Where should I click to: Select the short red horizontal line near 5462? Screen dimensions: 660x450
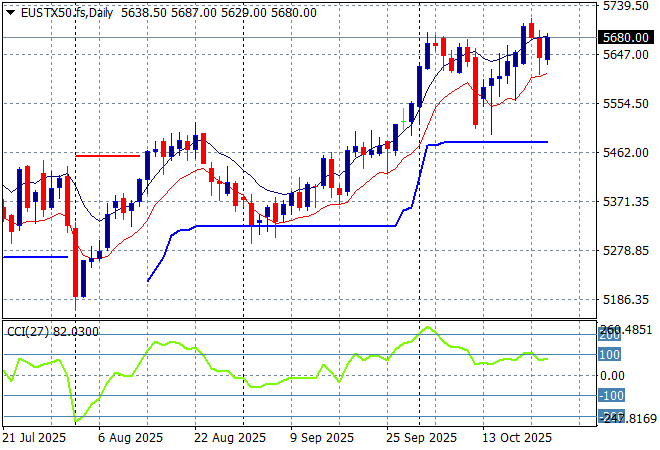(108, 155)
